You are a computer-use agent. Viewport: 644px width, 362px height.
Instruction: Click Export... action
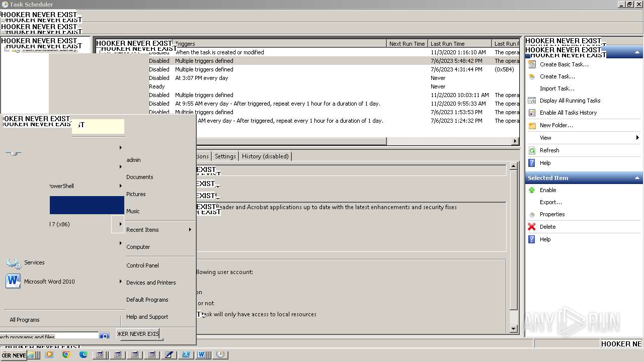pos(551,202)
